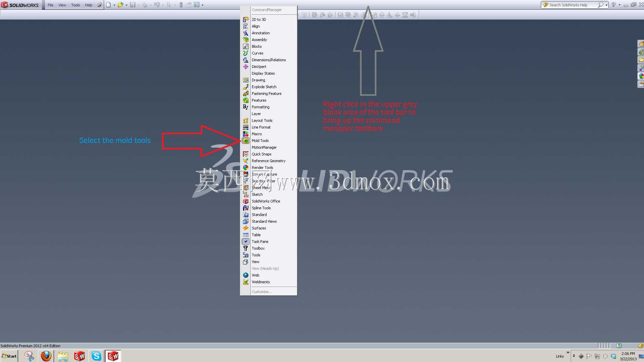
Task: Click the Dimensions/Relations icon
Action: (x=246, y=60)
